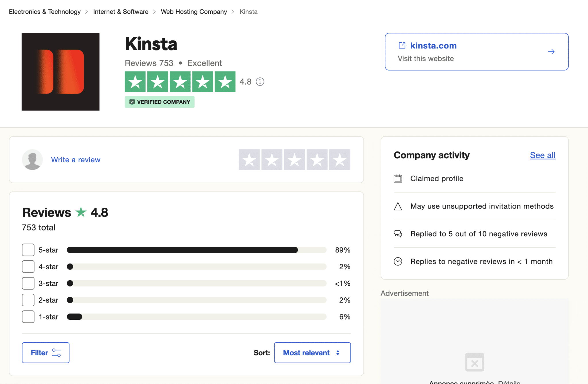The height and width of the screenshot is (384, 588).
Task: Click the unsupported invitation methods warning icon
Action: [398, 206]
